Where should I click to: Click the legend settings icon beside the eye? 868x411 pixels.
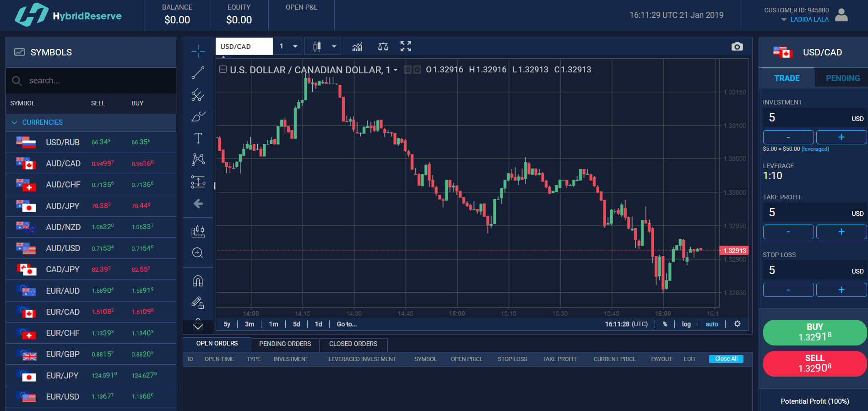417,70
